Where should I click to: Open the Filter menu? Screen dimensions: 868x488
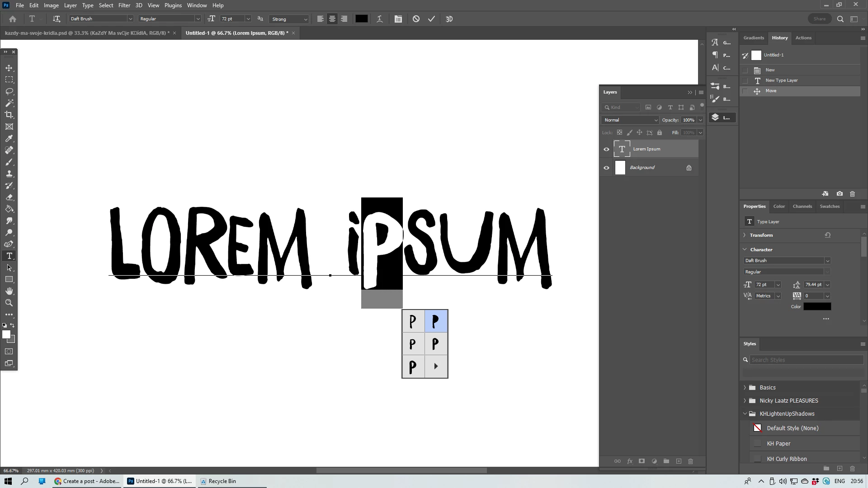click(124, 5)
